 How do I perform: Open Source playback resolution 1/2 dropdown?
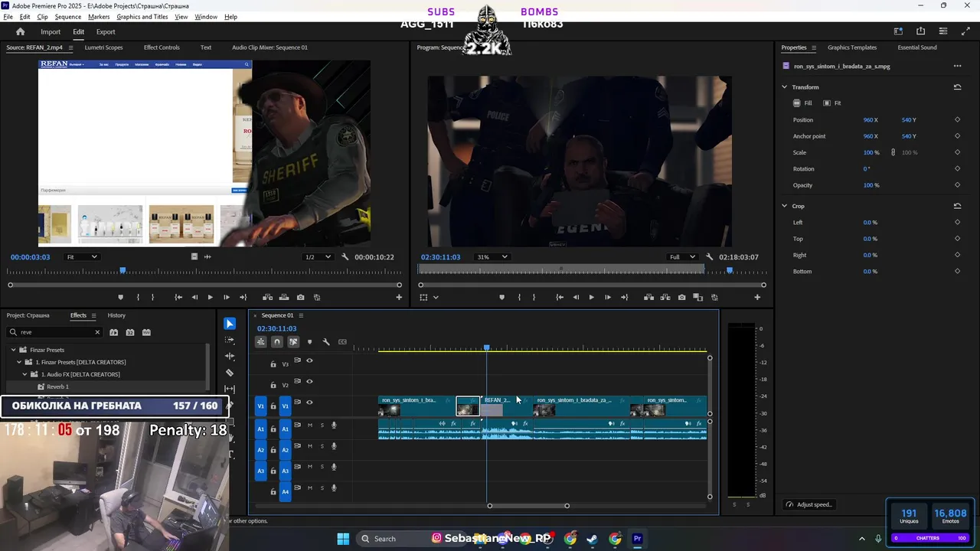[x=317, y=257]
